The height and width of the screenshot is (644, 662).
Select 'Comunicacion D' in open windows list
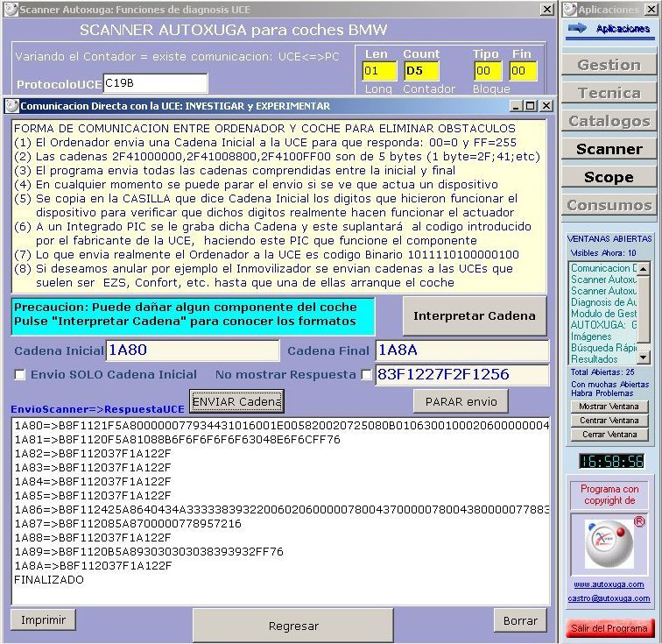pos(603,268)
